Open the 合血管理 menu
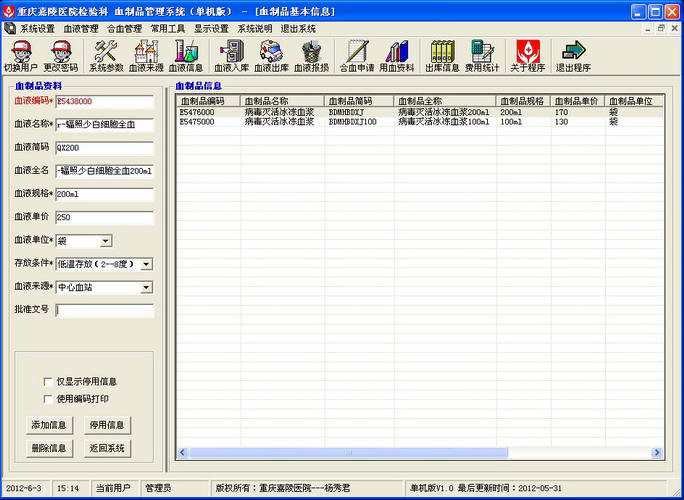This screenshot has height=500, width=684. pos(125,29)
